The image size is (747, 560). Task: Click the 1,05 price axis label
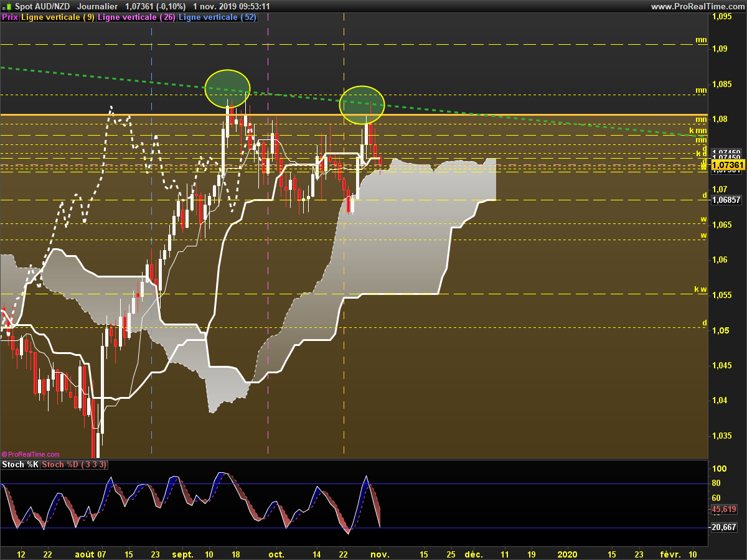[720, 330]
